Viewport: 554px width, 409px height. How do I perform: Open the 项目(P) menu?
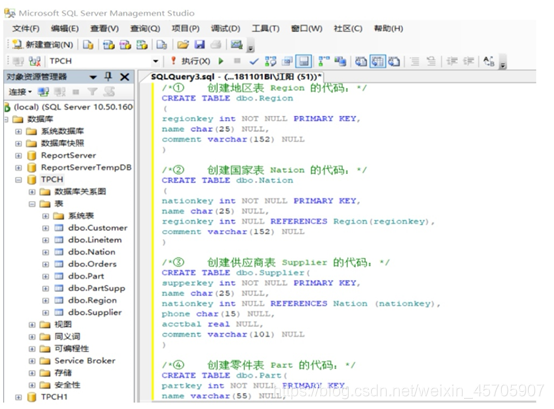click(185, 28)
